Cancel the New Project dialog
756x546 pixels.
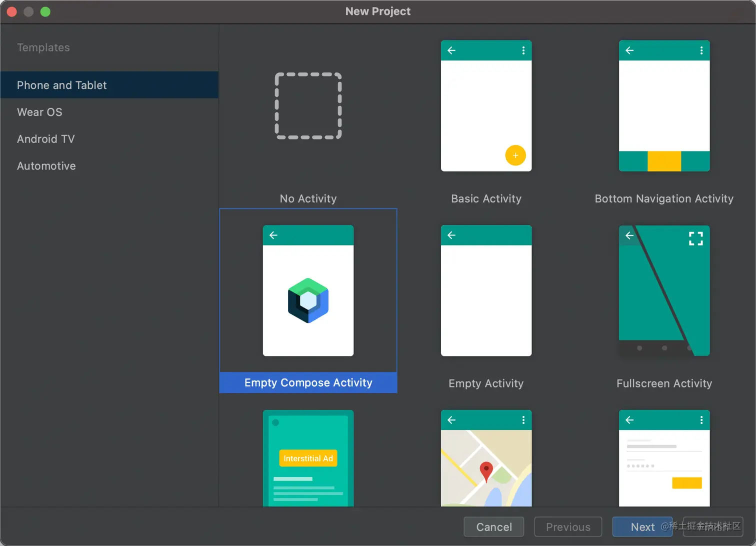[494, 527]
